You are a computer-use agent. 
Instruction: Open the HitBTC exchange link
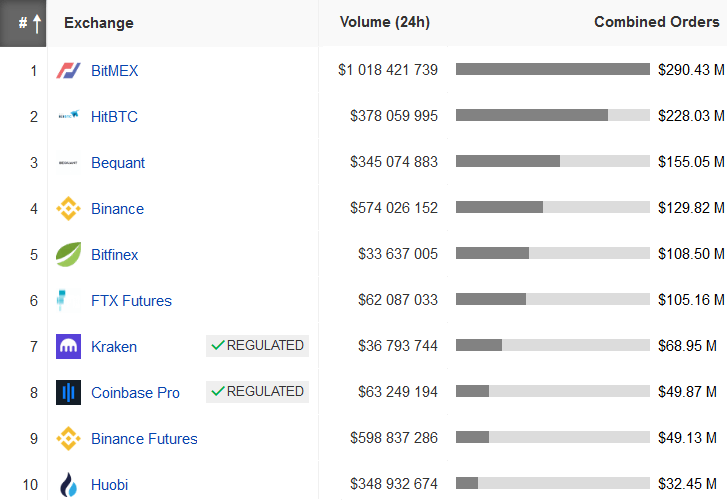tap(114, 116)
